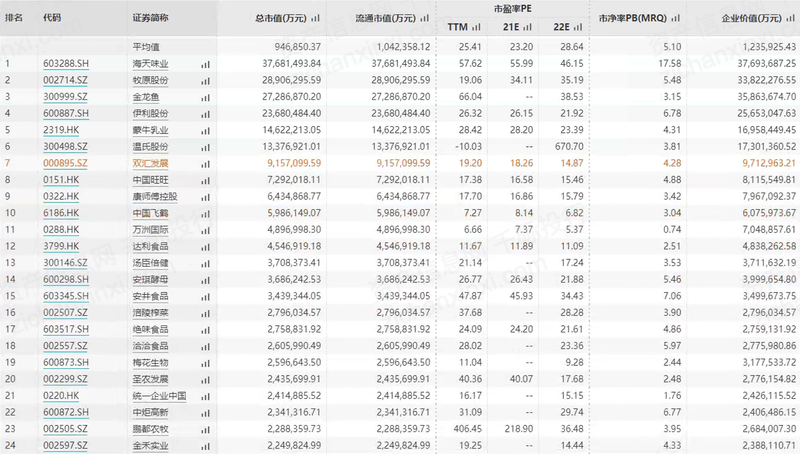The height and width of the screenshot is (454, 800).
Task: Open stock code 0220.HK link
Action: click(x=61, y=396)
